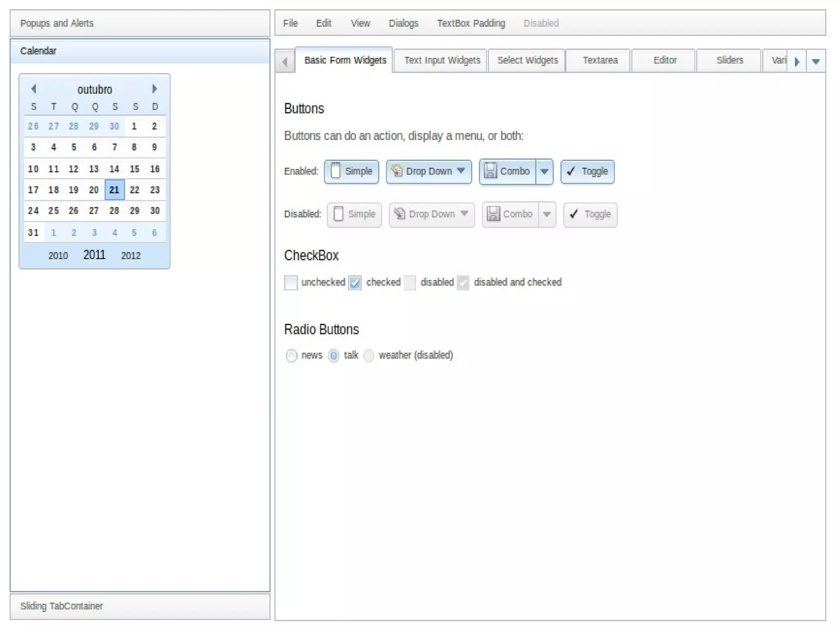Select October 9 in calendar

[x=155, y=147]
